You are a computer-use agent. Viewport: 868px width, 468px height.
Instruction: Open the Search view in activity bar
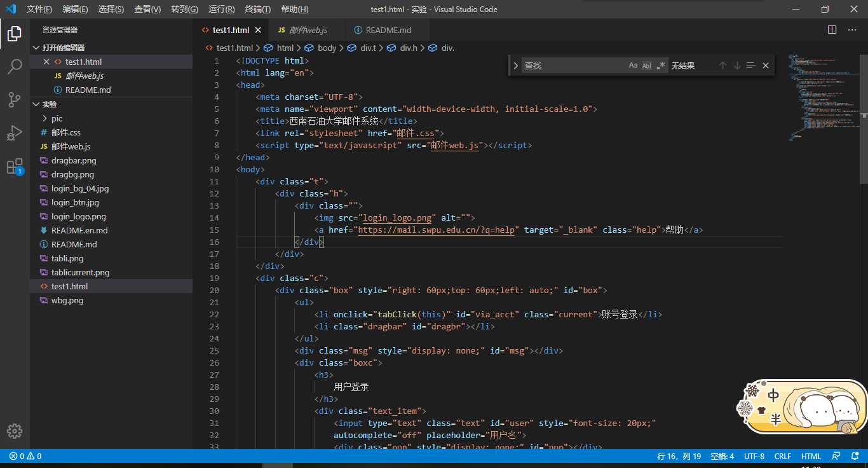pos(15,67)
